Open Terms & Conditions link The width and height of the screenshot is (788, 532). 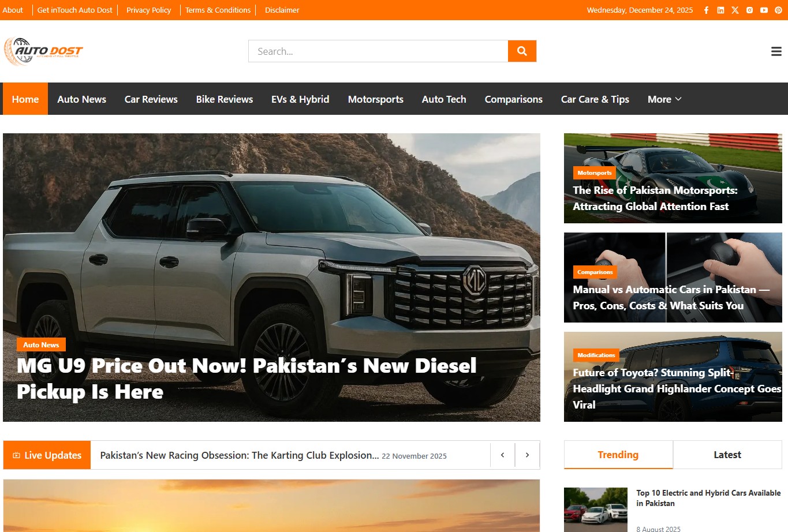coord(218,10)
